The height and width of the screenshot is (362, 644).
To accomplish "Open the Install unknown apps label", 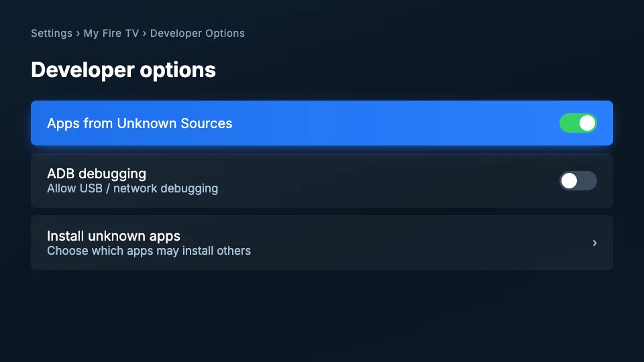I will [x=114, y=236].
